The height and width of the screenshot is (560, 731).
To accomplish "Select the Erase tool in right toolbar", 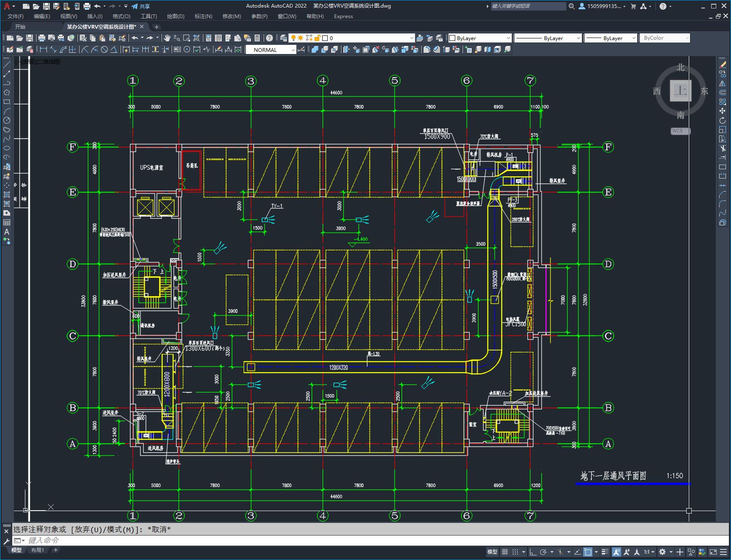I will 723,65.
